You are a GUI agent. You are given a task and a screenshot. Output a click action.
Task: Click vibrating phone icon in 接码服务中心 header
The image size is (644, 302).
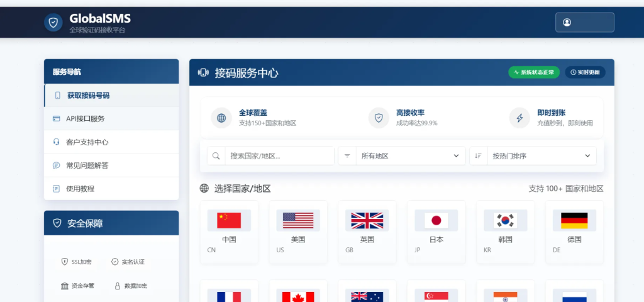(x=203, y=73)
